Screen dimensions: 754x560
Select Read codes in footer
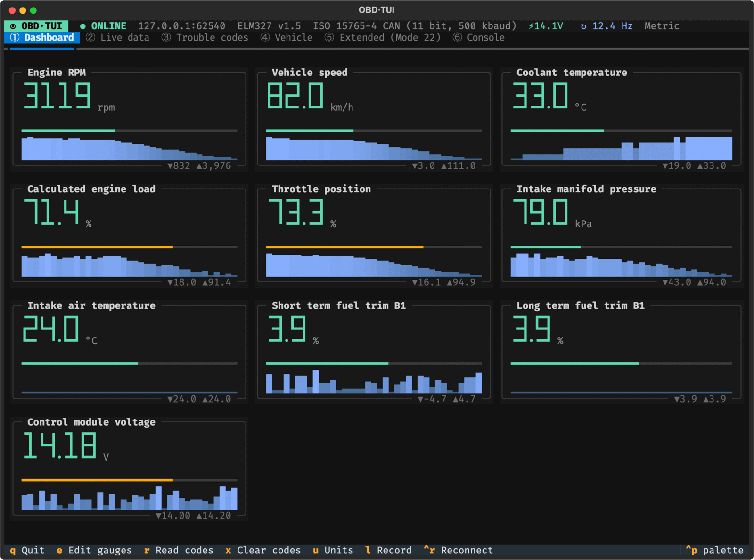pyautogui.click(x=179, y=550)
